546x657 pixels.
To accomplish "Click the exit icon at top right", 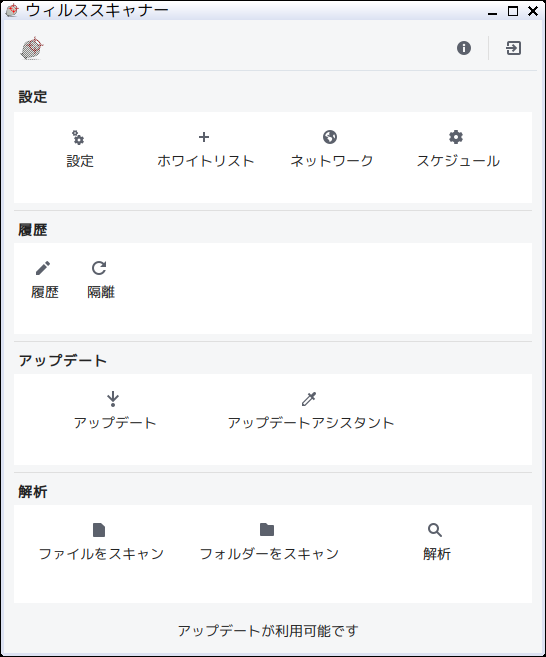I will pyautogui.click(x=513, y=48).
